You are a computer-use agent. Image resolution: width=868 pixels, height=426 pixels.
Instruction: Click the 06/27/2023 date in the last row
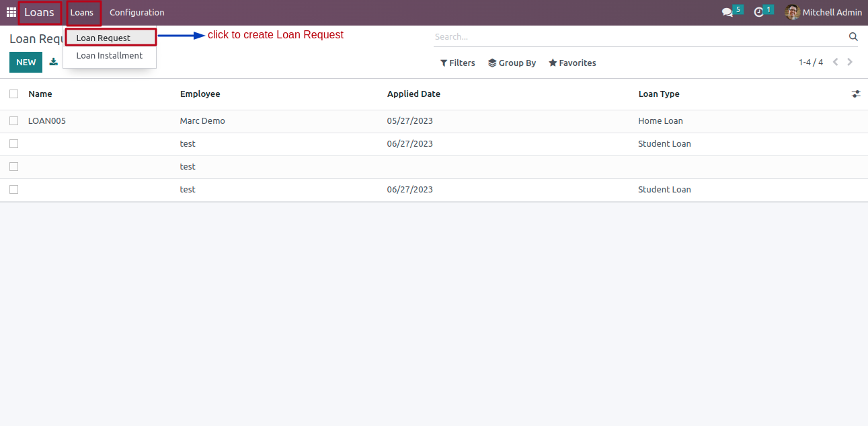coord(410,190)
